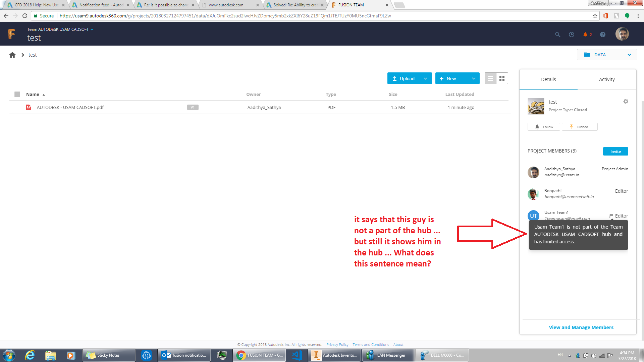Image resolution: width=644 pixels, height=362 pixels.
Task: Click the Office extension icon
Action: click(x=606, y=16)
